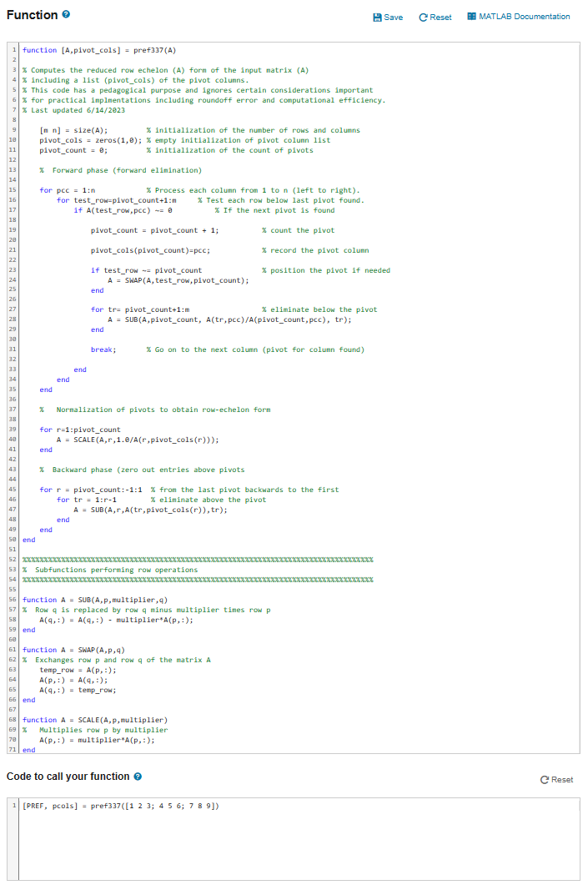
Task: Open help icon beside 'Code to call your function'
Action: [138, 777]
